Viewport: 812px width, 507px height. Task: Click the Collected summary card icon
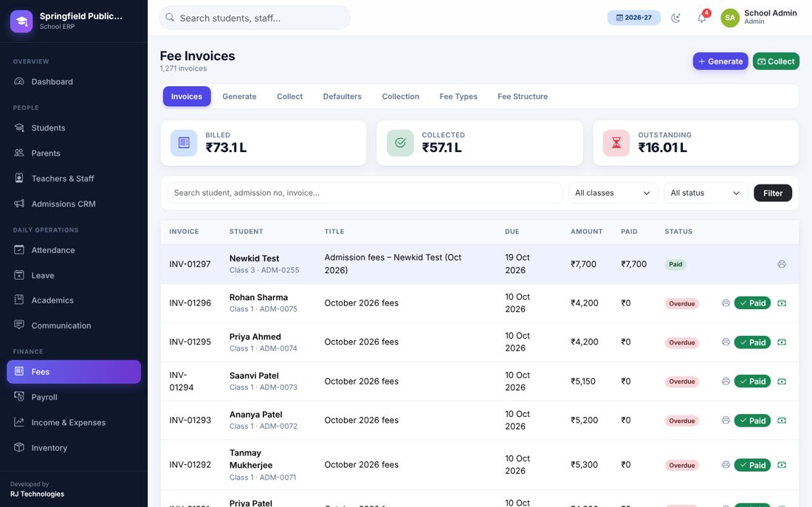pyautogui.click(x=400, y=142)
